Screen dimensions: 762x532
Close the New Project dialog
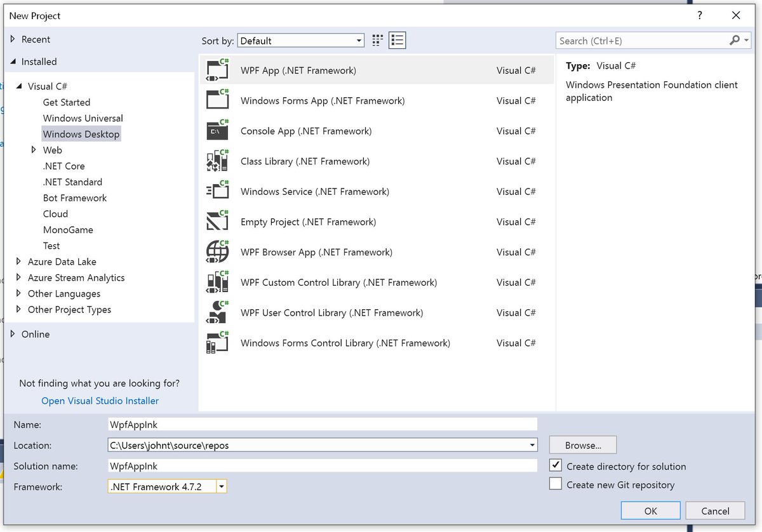tap(736, 15)
